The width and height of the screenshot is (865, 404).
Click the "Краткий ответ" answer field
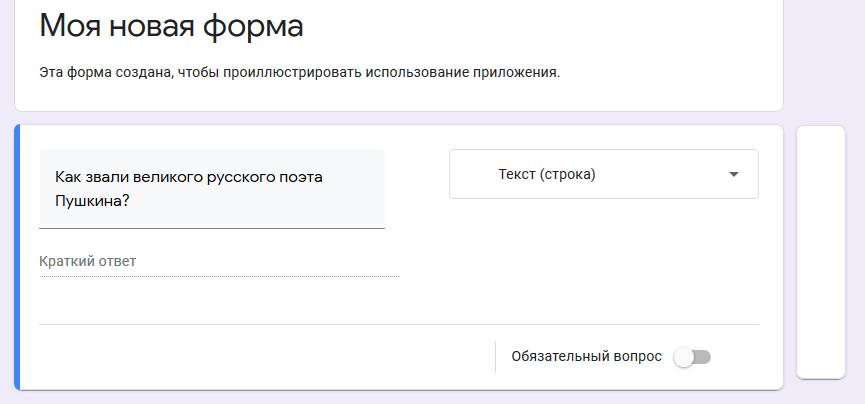218,262
